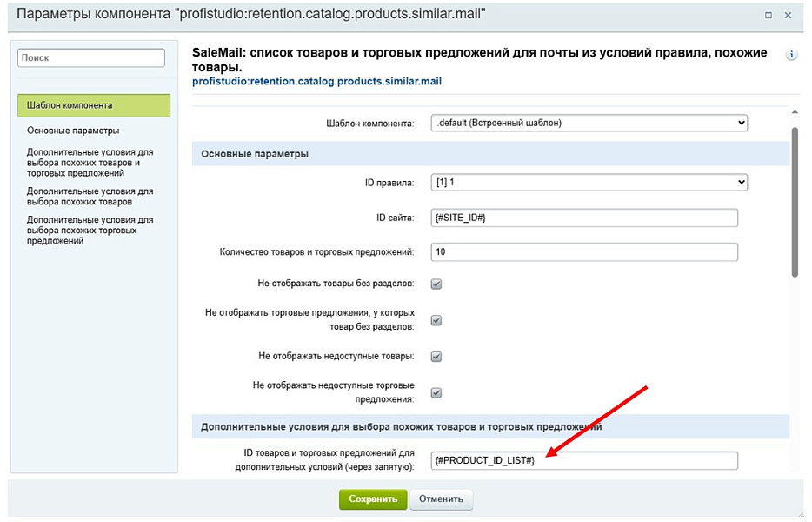Screen dimensions: 812x522
Task: Uncheck "Не отображать товары без разделов"
Action: click(x=435, y=283)
